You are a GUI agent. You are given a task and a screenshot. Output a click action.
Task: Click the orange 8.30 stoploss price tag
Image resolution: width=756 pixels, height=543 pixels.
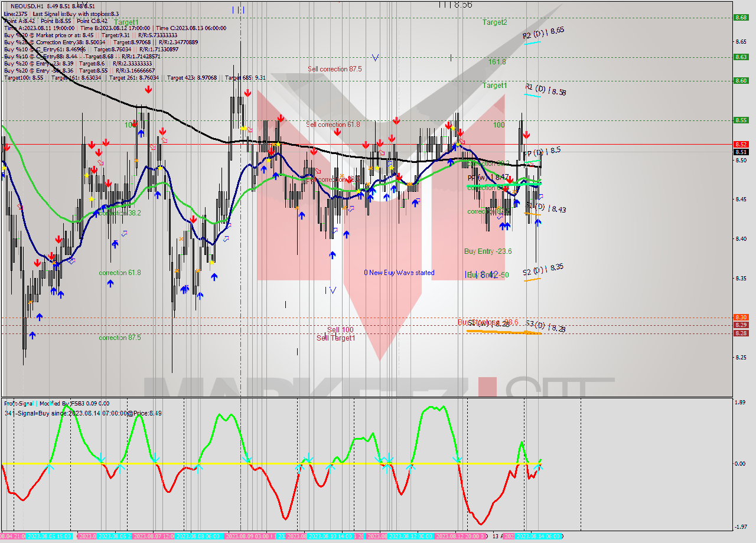pos(741,317)
